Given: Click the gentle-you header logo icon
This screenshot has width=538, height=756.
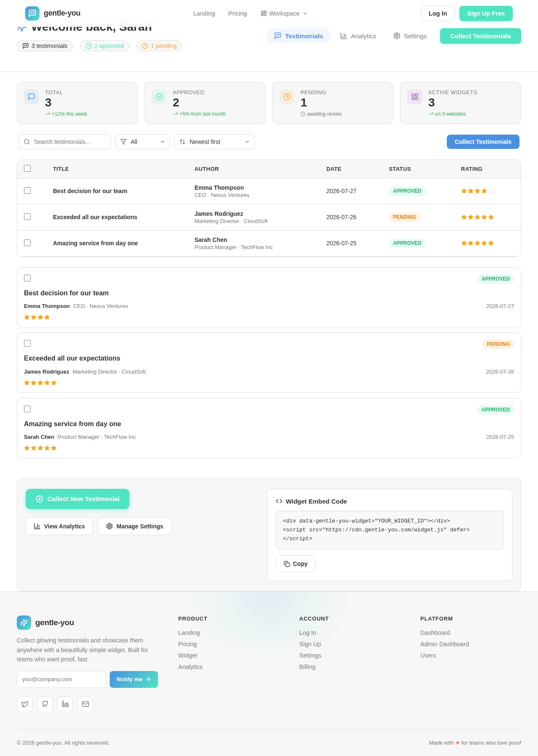Looking at the screenshot, I should click(x=32, y=13).
